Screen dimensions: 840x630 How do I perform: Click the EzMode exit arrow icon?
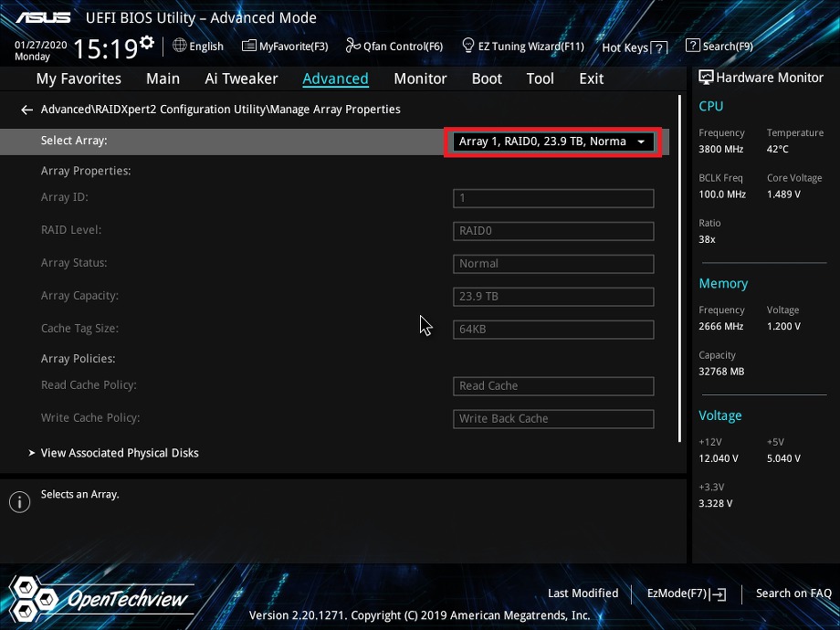tap(718, 593)
